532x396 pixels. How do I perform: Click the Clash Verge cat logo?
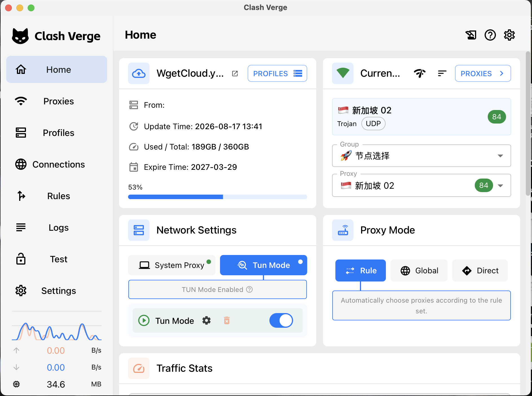click(20, 36)
